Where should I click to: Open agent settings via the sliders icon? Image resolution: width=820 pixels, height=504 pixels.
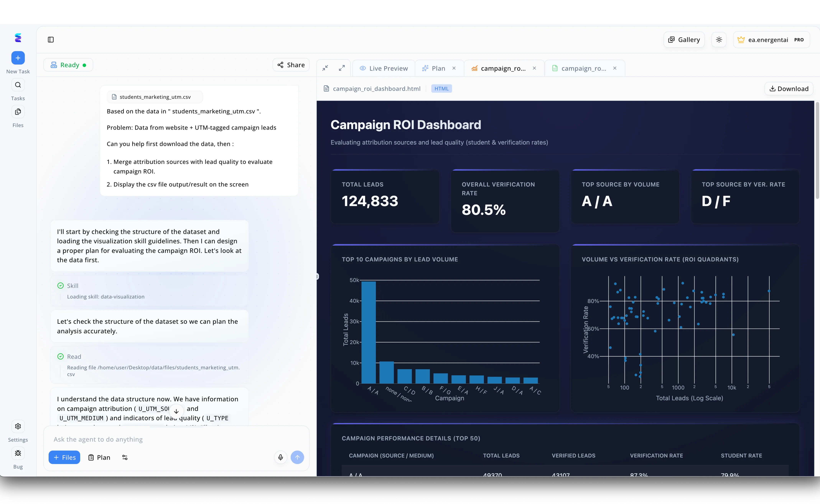[x=125, y=457]
